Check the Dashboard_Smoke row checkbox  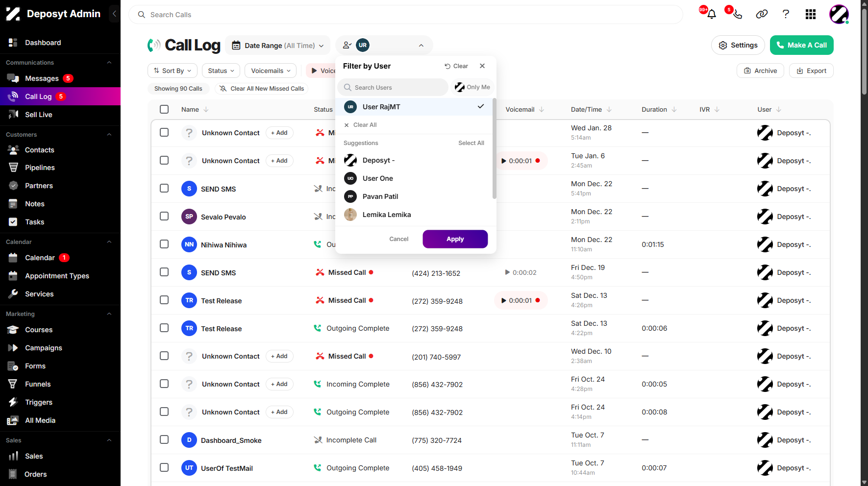pos(164,439)
